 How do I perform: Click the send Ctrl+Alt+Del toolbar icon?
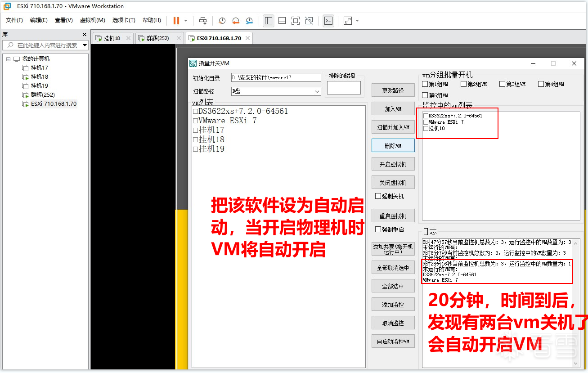tap(203, 20)
